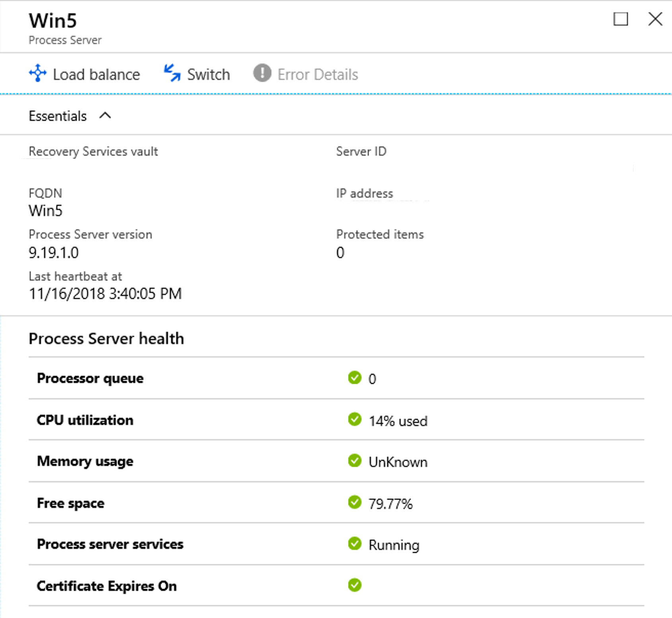Viewport: 672px width, 618px height.
Task: Click the Processor queue green check icon
Action: (354, 378)
